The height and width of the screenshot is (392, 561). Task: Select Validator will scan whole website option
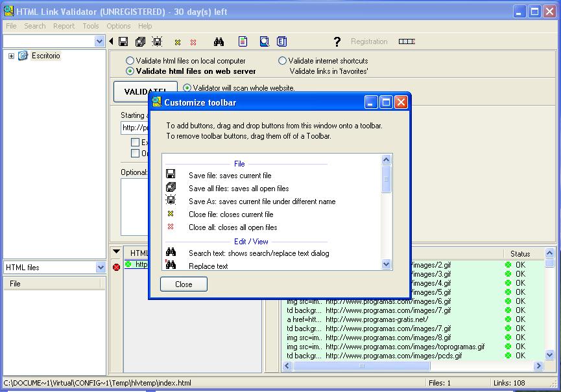point(187,88)
